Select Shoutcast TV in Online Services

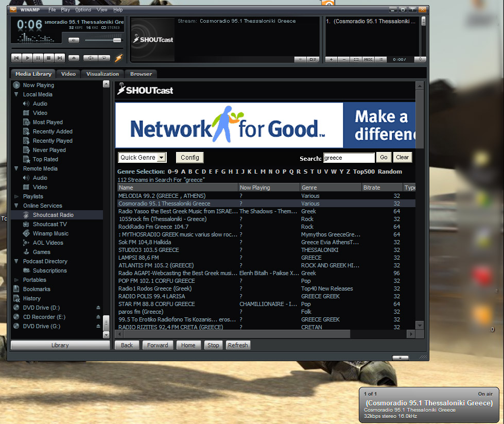tap(50, 224)
